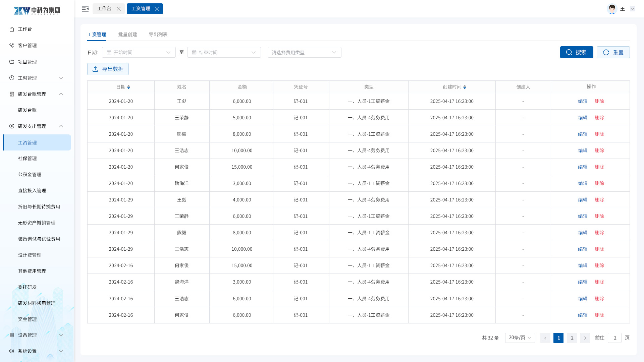Close the 工作台 tab with X icon
The width and height of the screenshot is (644, 362).
click(119, 9)
